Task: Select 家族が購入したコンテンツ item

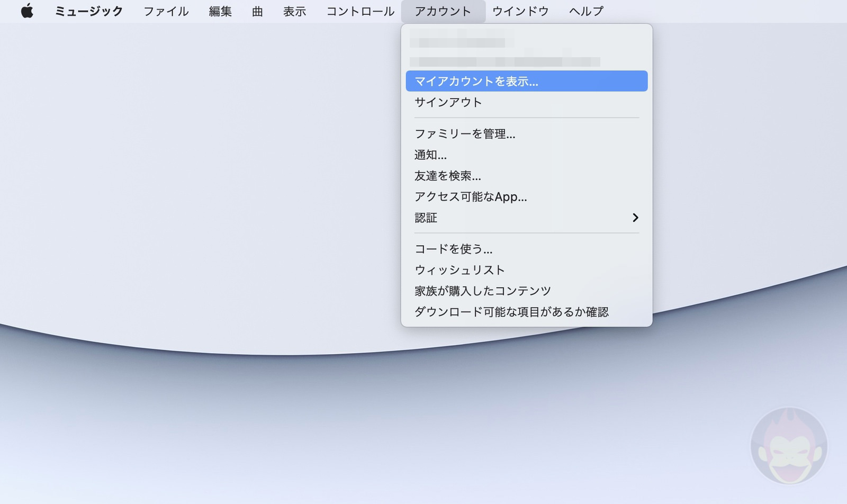Action: (527, 291)
